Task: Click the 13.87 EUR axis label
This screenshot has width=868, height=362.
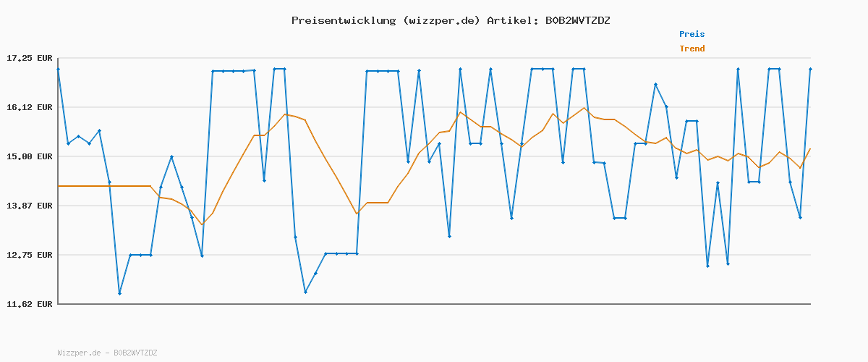Action: click(30, 206)
